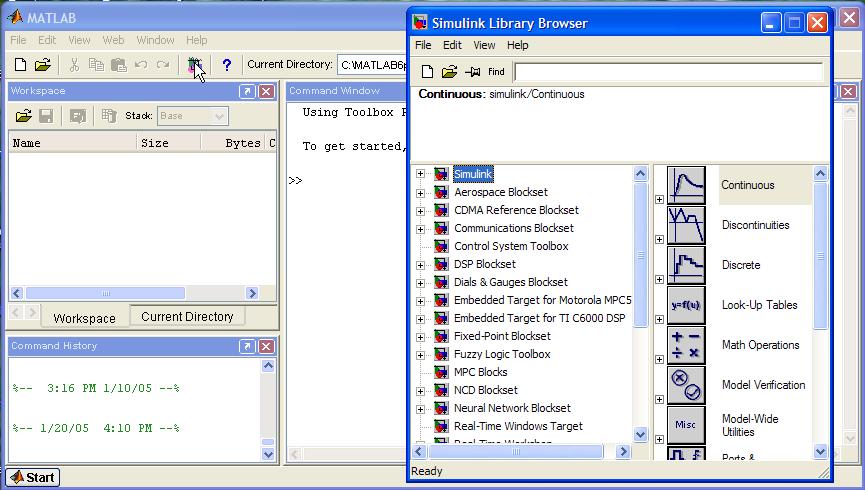Open File menu in Simulink Library Browser

423,45
